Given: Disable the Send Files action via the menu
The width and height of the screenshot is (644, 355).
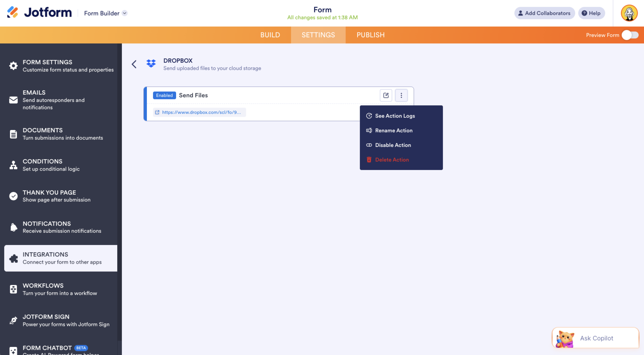Looking at the screenshot, I should point(393,145).
